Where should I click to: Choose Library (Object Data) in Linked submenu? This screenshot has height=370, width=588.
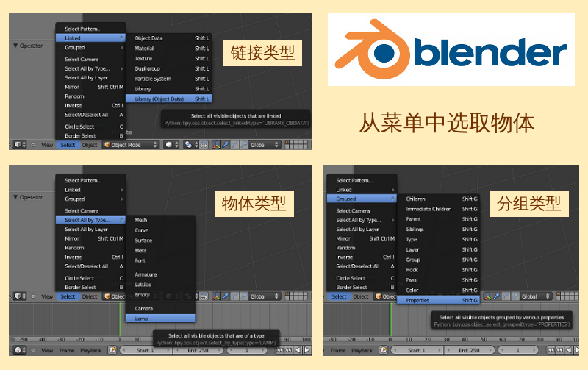tap(169, 99)
